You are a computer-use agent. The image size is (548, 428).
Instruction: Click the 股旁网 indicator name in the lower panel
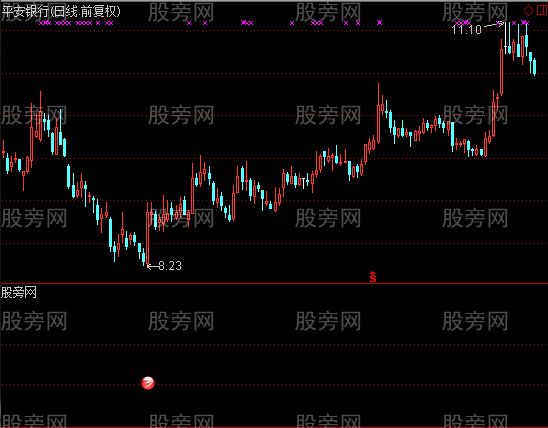click(19, 292)
